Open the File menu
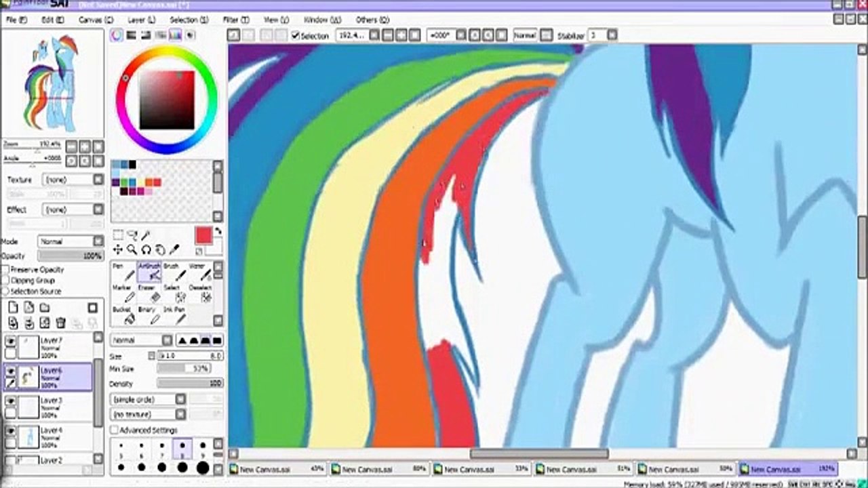Screen dimensions: 868x488 pyautogui.click(x=16, y=20)
